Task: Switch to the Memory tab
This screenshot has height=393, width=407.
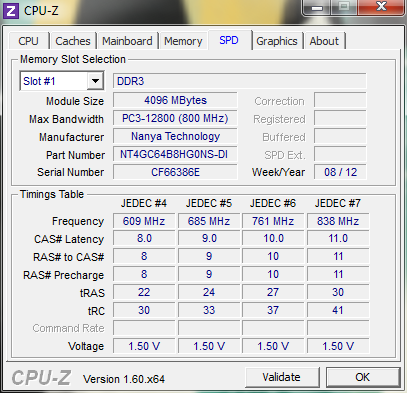Action: 183,41
